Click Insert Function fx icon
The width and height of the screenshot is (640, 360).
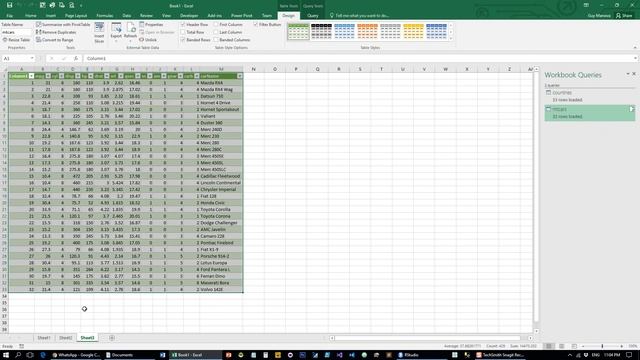76,58
